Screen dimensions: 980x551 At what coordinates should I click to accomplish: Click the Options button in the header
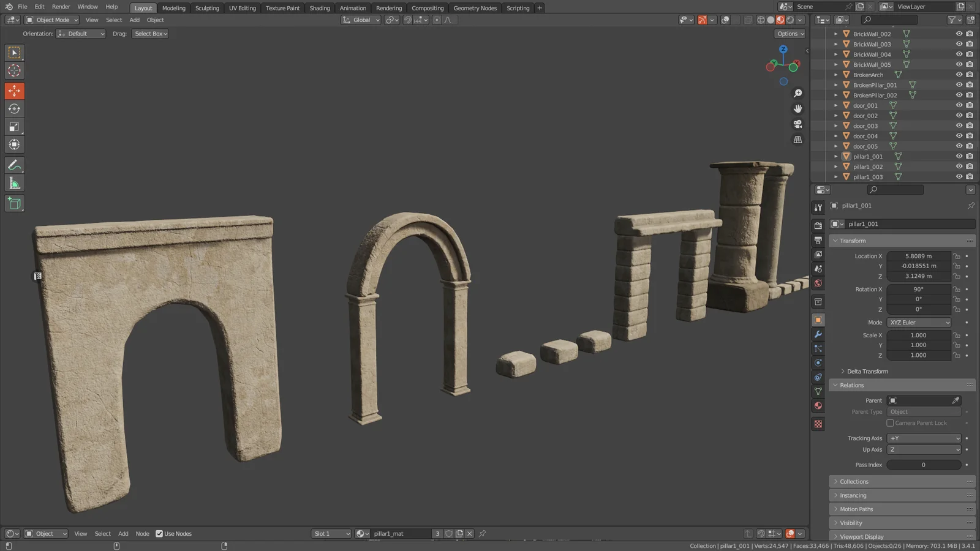point(790,34)
